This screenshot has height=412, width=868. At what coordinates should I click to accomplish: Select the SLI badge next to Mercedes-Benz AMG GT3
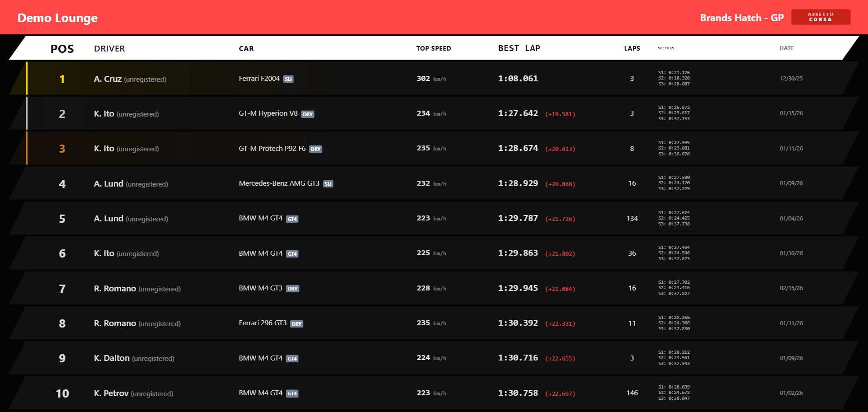[328, 184]
